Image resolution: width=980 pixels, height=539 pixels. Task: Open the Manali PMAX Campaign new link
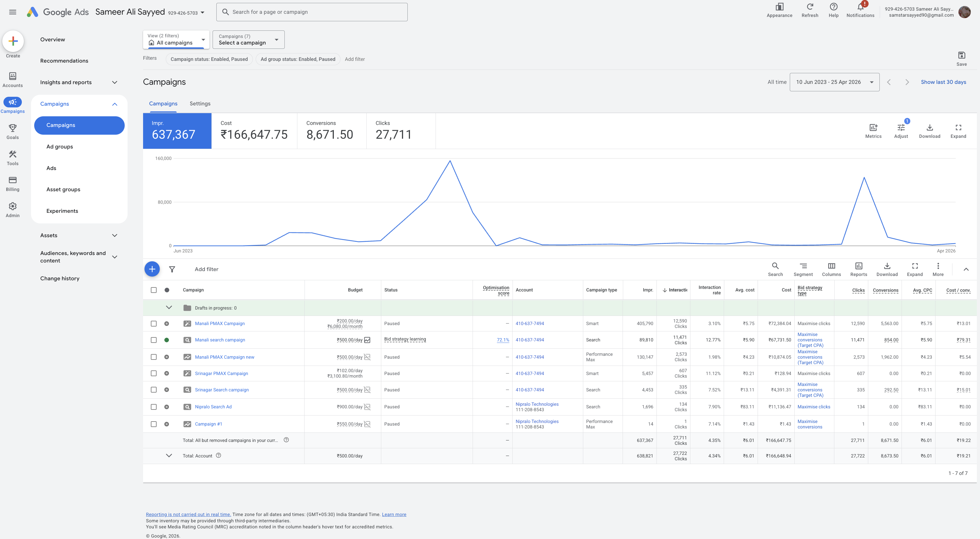224,357
